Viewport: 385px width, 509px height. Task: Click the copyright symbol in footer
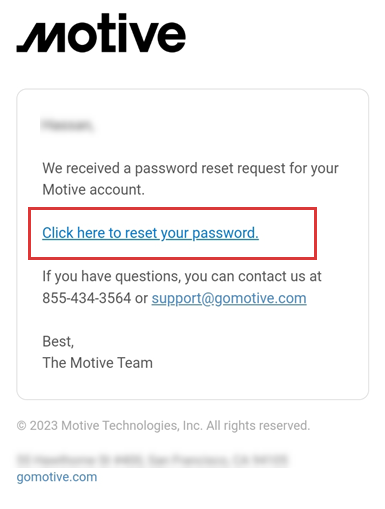(x=21, y=426)
